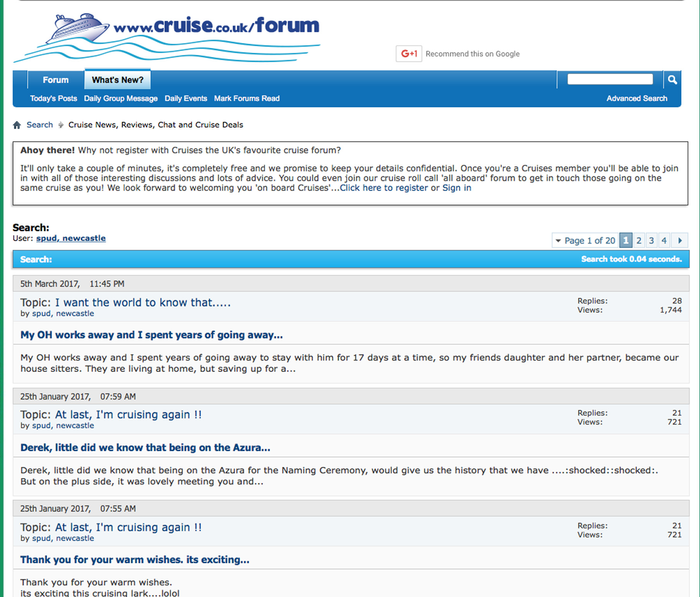The image size is (700, 597).
Task: Open Daily Group Message
Action: [121, 99]
